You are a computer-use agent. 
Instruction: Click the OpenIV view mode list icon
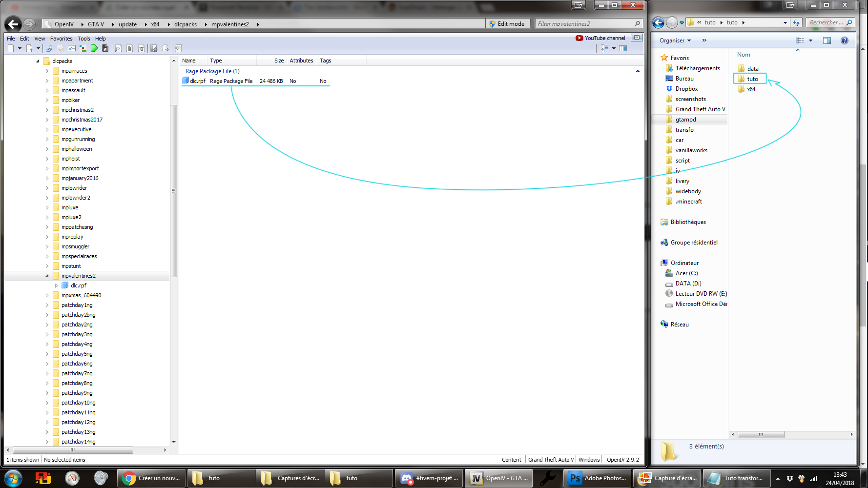coord(605,48)
